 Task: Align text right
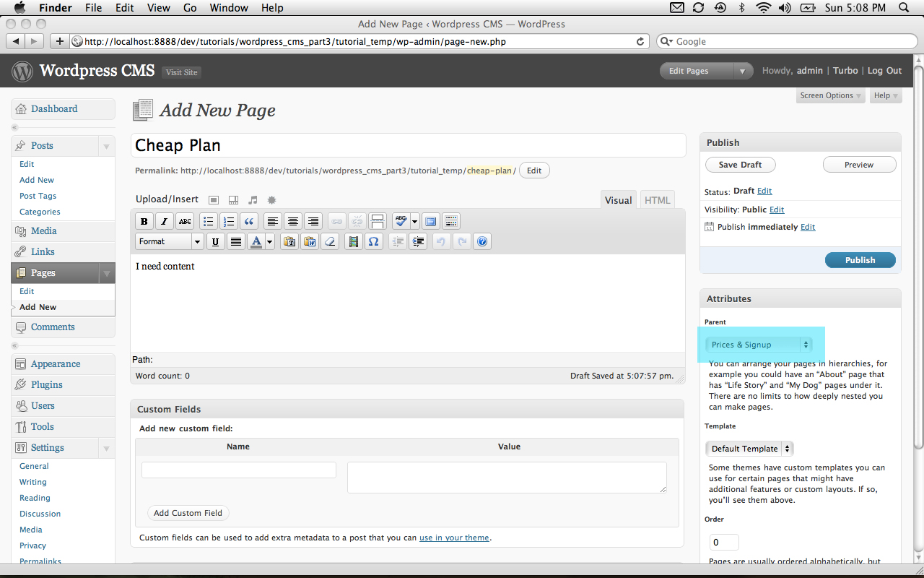313,221
